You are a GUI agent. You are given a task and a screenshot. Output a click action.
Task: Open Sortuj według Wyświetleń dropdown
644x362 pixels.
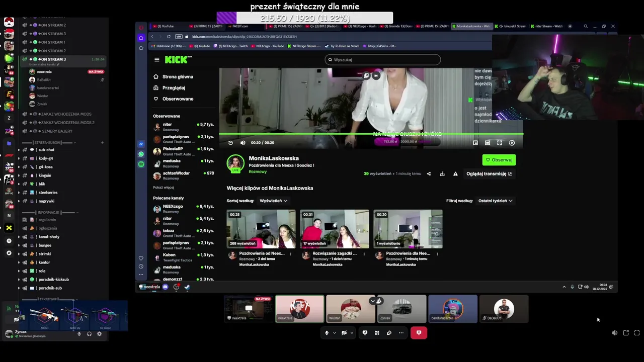pyautogui.click(x=274, y=201)
